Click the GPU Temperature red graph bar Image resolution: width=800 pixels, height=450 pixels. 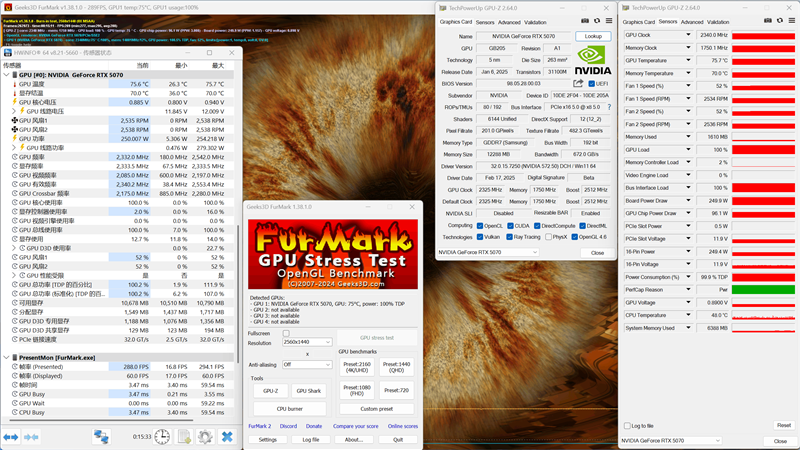[764, 61]
